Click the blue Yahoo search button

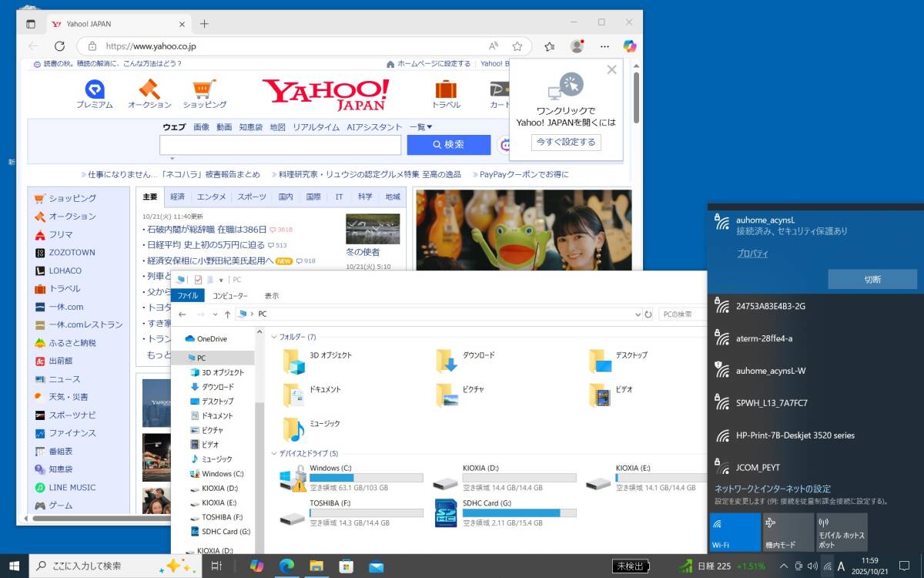pos(449,144)
